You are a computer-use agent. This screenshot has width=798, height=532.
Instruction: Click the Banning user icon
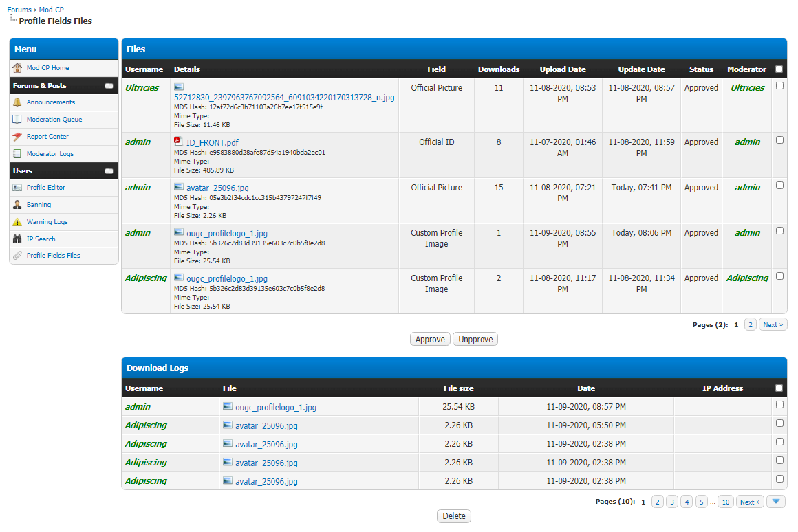click(x=17, y=205)
